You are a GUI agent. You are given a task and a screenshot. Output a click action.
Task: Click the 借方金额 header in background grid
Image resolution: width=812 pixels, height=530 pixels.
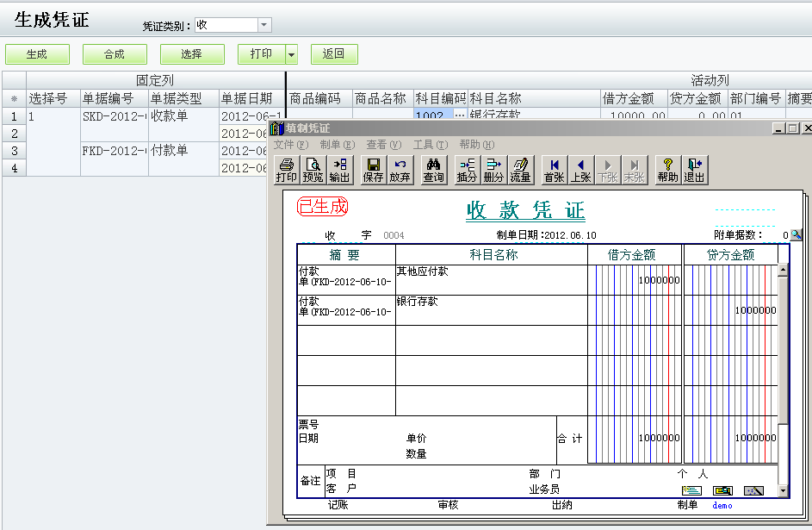634,98
